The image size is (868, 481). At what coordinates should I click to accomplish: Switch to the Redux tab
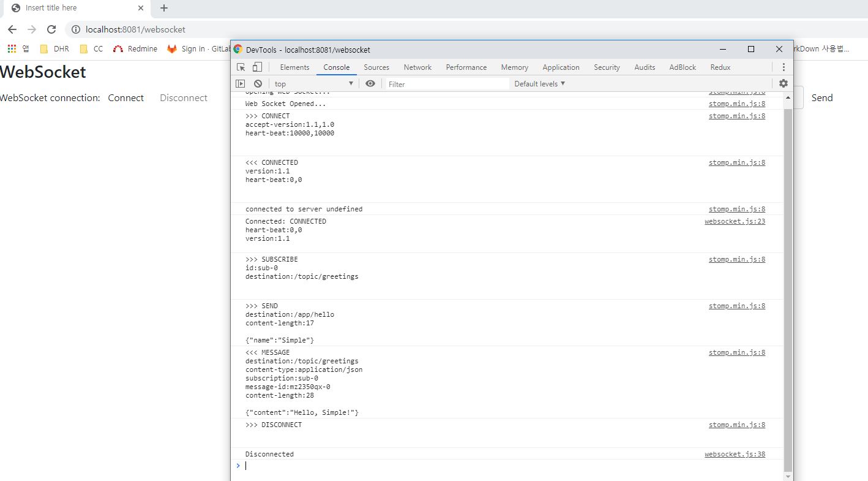coord(720,67)
